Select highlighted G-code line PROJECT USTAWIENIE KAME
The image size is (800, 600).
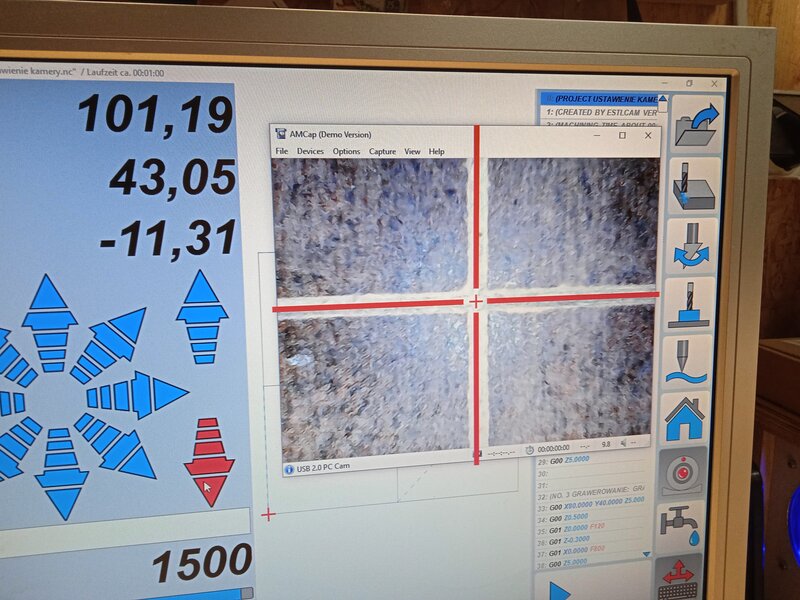601,98
